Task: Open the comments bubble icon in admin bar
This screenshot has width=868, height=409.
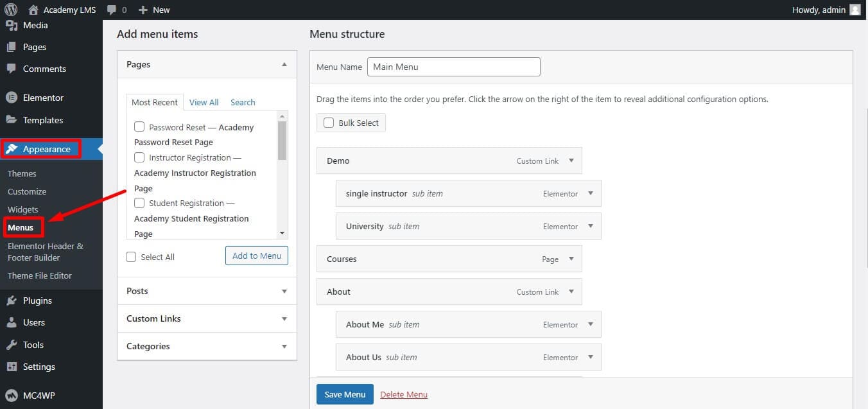Action: pyautogui.click(x=112, y=10)
